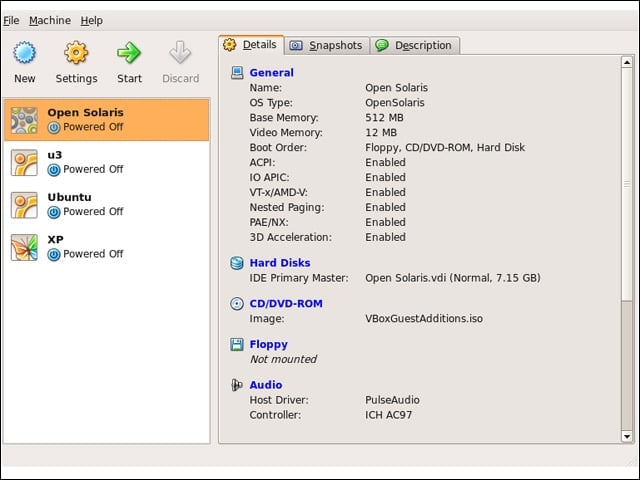Click the camera icon on Snapshots tab
This screenshot has height=480, width=640.
click(x=296, y=45)
